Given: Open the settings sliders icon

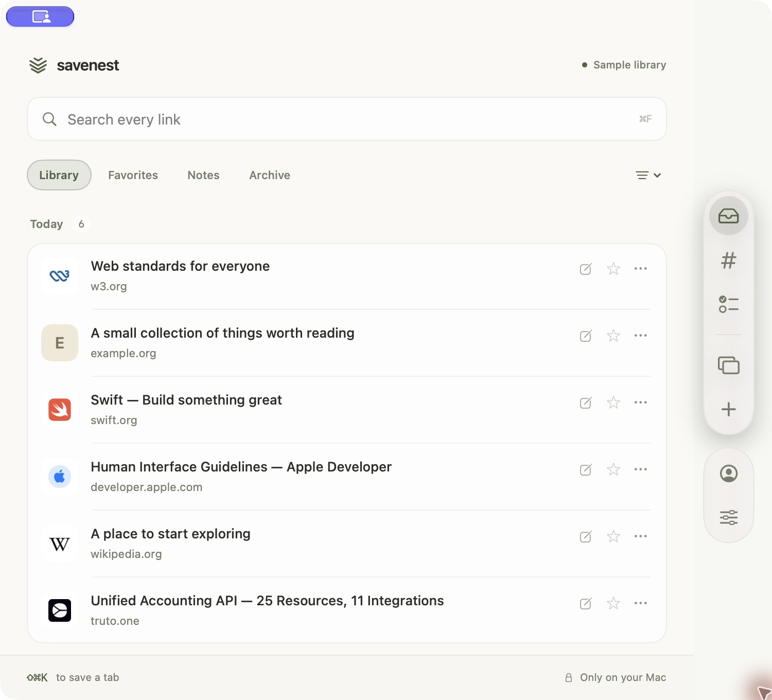Looking at the screenshot, I should [x=728, y=517].
